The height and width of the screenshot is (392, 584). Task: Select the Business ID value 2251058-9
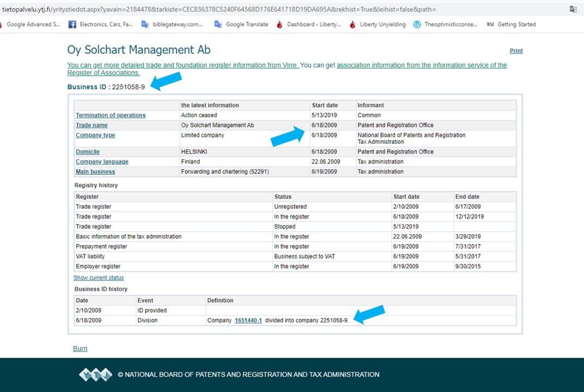[129, 87]
